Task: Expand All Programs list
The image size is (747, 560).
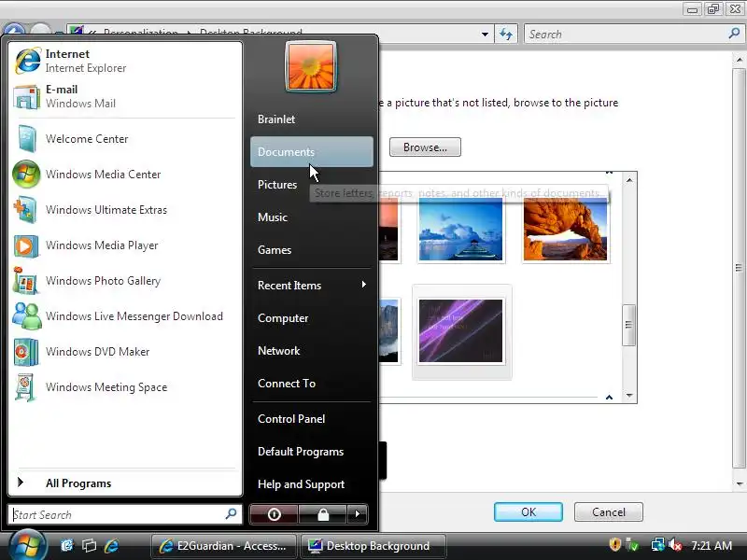Action: [125, 483]
